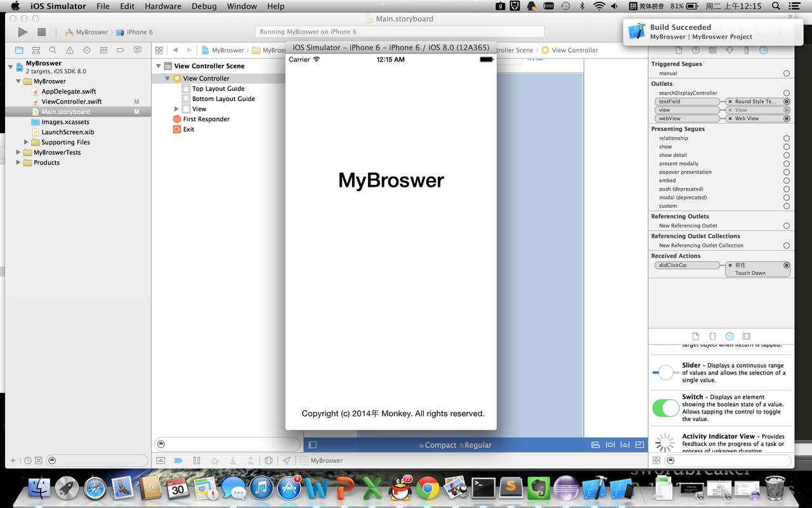Click the manual segue connection circle
Screen dimensions: 812x508
click(787, 74)
